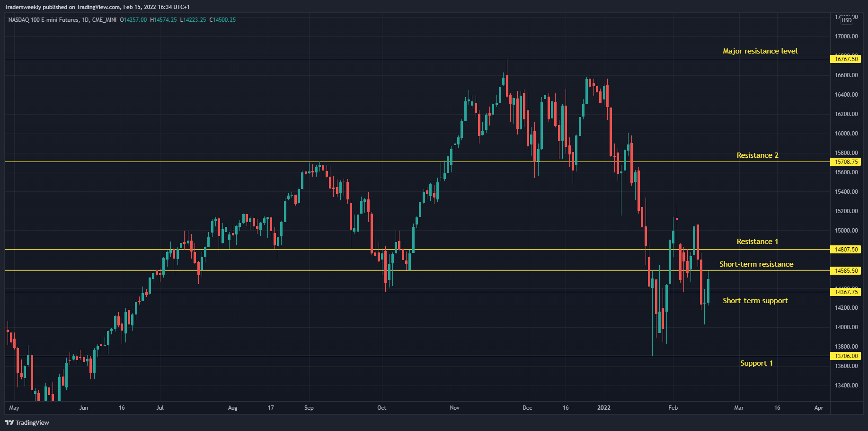Click the 'May' label on time axis
Image resolution: width=868 pixels, height=431 pixels.
coord(14,408)
